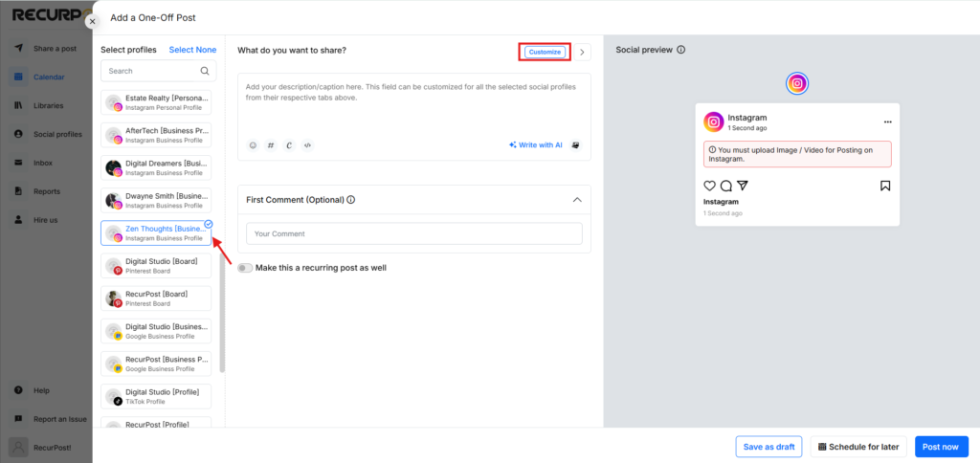Click the image upload icon beside Write with AI
Viewport: 980px width, 463px height.
pyautogui.click(x=575, y=145)
